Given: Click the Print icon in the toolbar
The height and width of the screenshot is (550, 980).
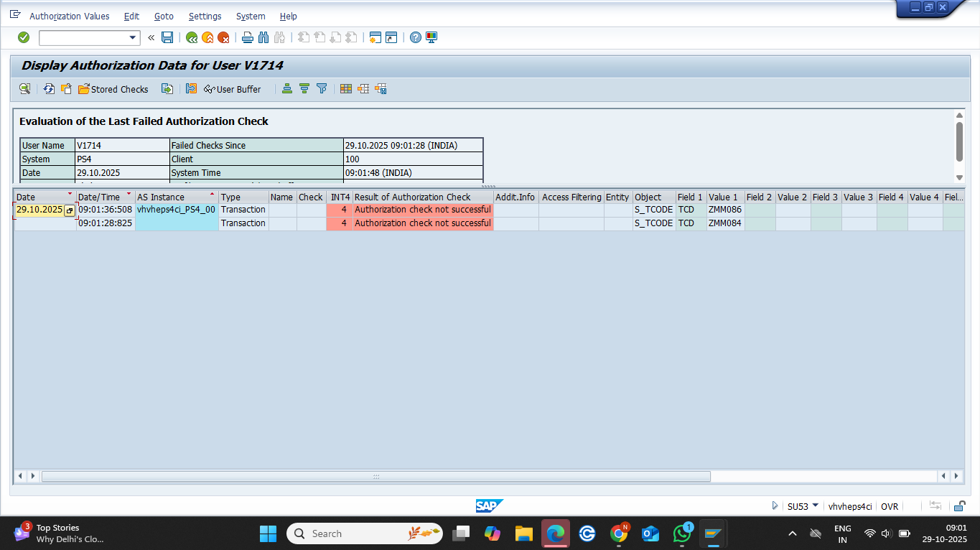Looking at the screenshot, I should [x=247, y=37].
